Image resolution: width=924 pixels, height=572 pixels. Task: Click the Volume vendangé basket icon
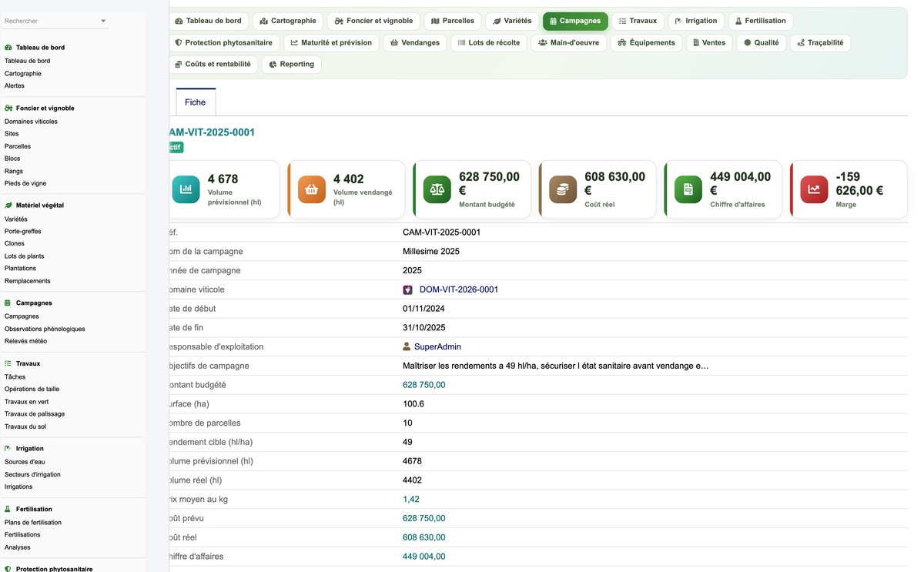[x=312, y=189]
